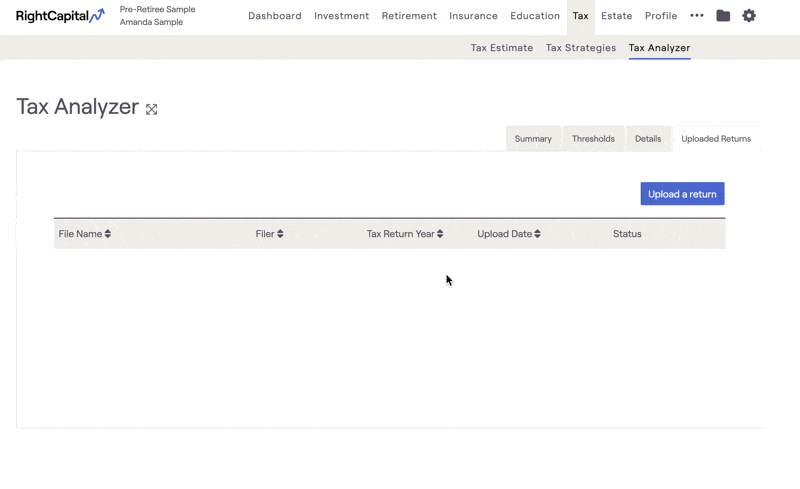
Task: Go to the Dashboard menu
Action: [x=274, y=16]
